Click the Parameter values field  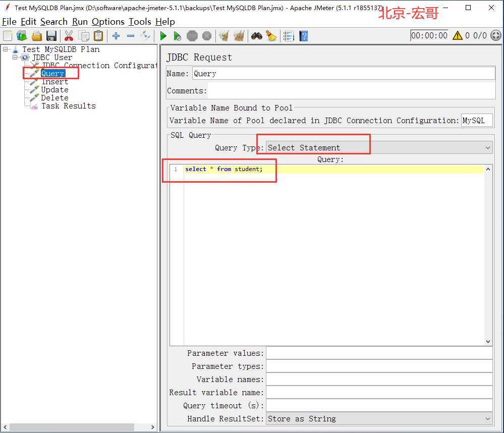pyautogui.click(x=379, y=353)
